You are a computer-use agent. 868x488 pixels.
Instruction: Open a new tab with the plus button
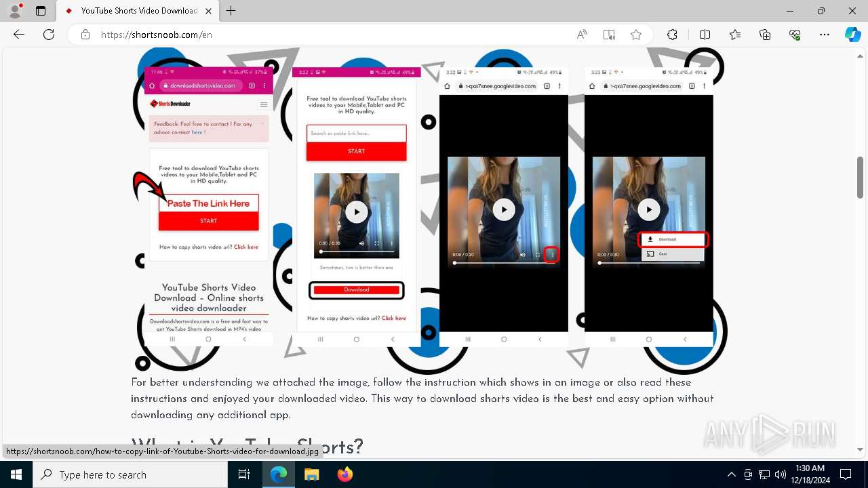point(231,11)
